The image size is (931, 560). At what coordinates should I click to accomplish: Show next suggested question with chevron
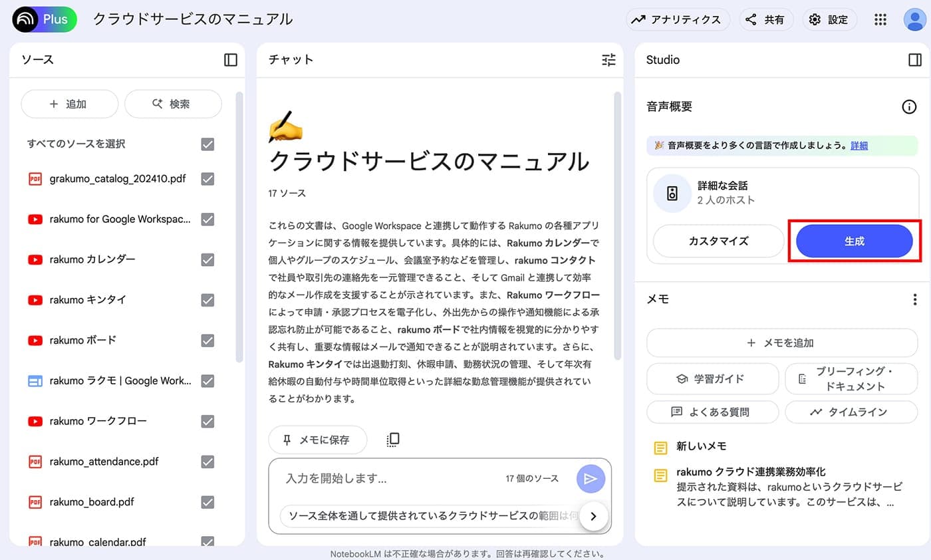[594, 515]
